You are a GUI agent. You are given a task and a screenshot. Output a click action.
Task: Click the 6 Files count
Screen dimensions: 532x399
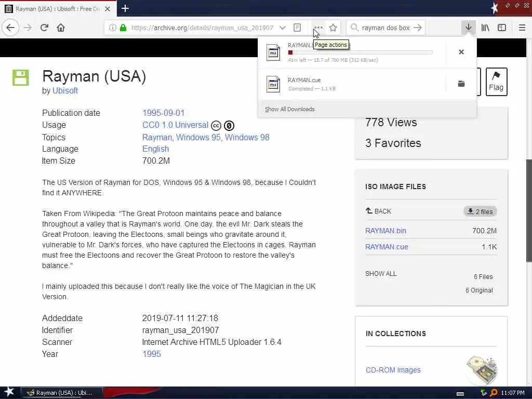click(x=483, y=276)
